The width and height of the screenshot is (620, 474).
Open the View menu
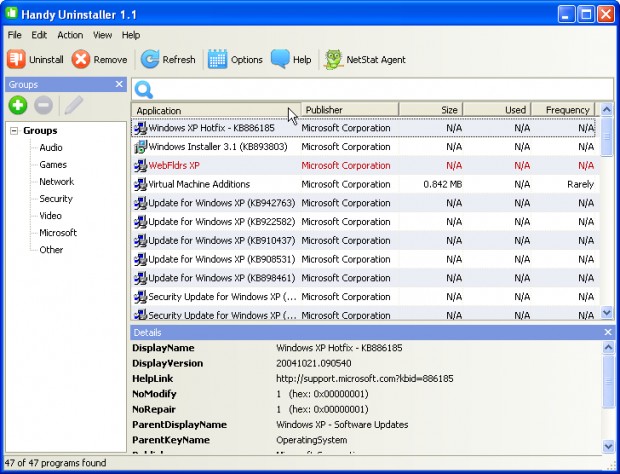(102, 35)
